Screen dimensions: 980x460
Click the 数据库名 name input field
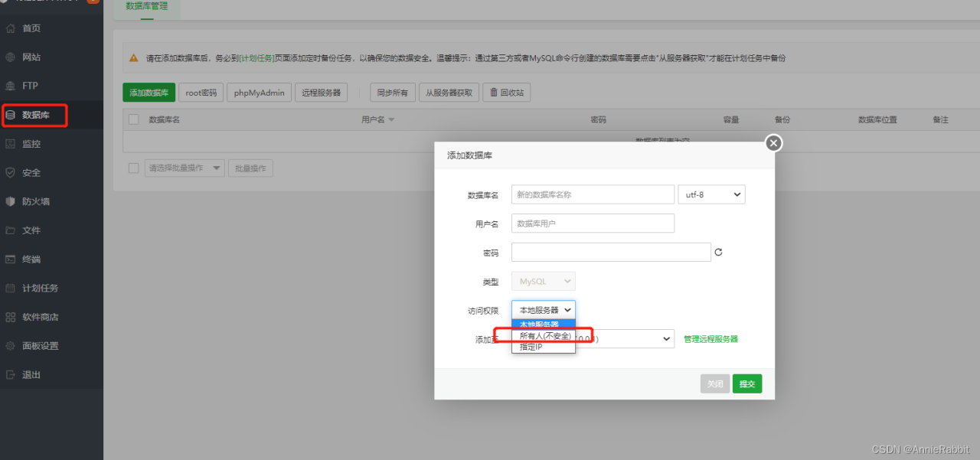pyautogui.click(x=593, y=194)
